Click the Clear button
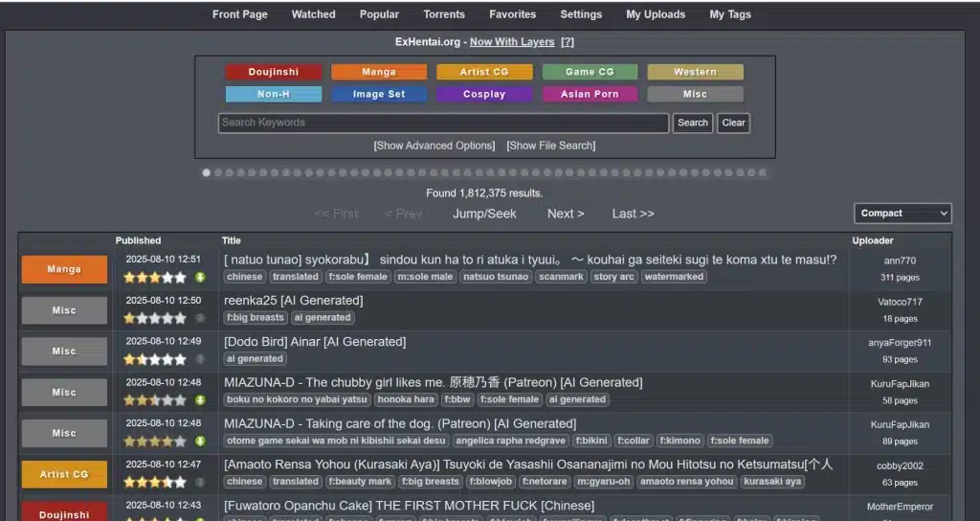 click(733, 123)
